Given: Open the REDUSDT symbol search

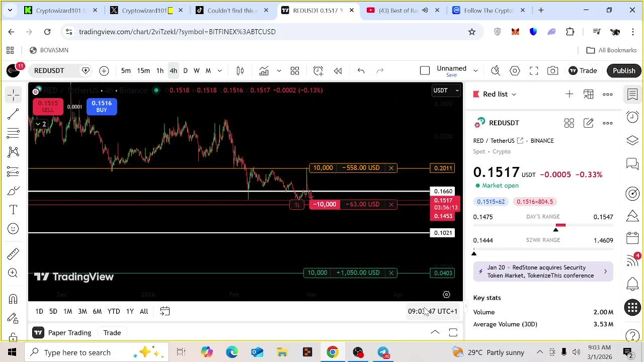Looking at the screenshot, I should click(49, 71).
